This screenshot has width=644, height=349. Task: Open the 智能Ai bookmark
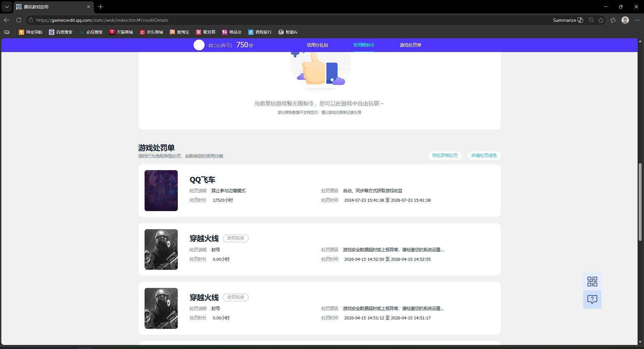(288, 32)
